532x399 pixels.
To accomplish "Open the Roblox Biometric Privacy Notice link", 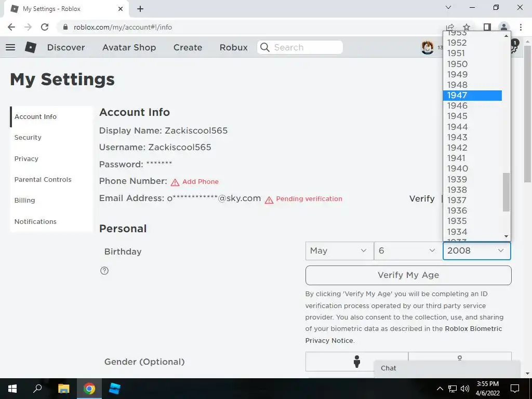I will (x=403, y=335).
